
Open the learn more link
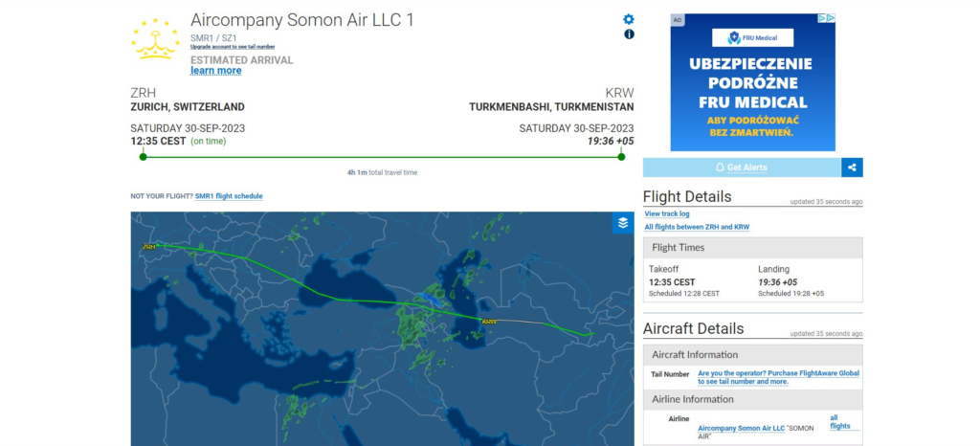pyautogui.click(x=215, y=71)
